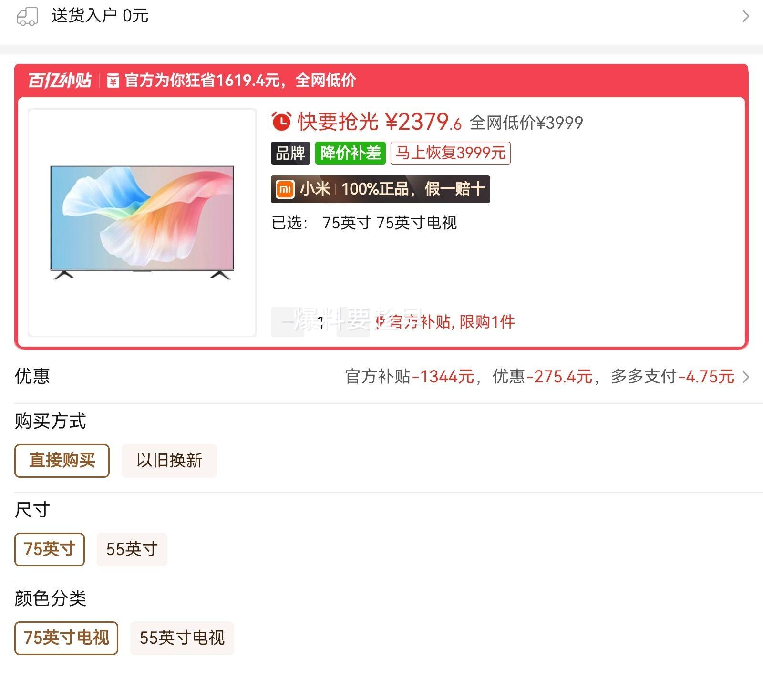Click the delivery truck icon
Image resolution: width=763 pixels, height=700 pixels.
coord(27,16)
